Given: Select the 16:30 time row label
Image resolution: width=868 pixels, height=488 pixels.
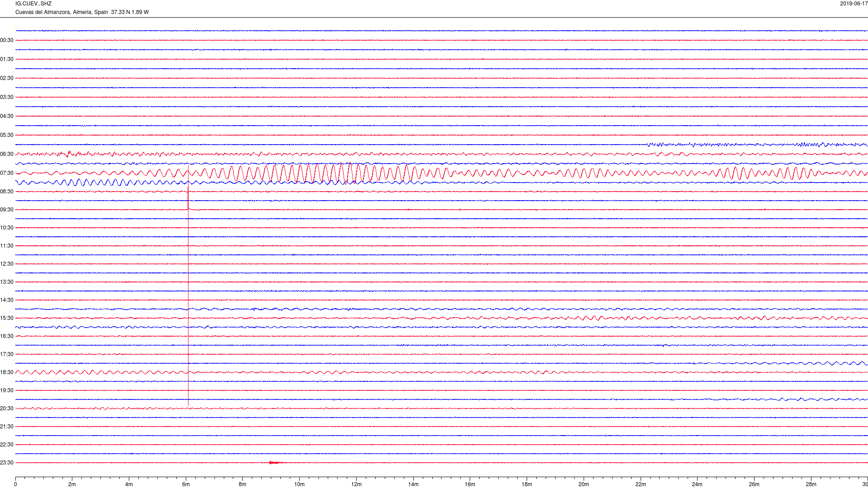Looking at the screenshot, I should coord(7,336).
